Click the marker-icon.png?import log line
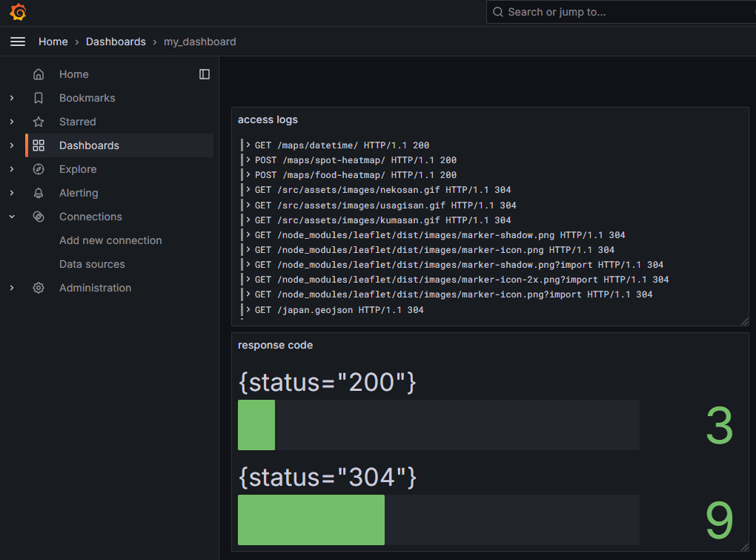756x560 pixels. (454, 294)
